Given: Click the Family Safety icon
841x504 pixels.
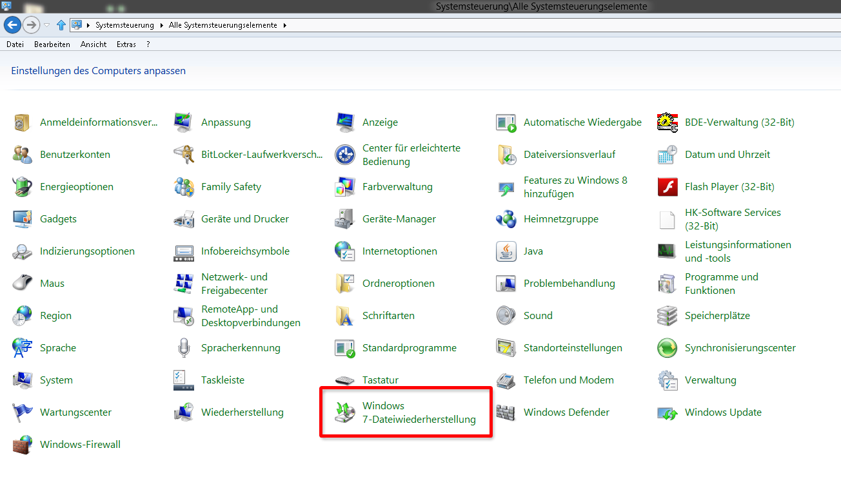Looking at the screenshot, I should pyautogui.click(x=184, y=187).
